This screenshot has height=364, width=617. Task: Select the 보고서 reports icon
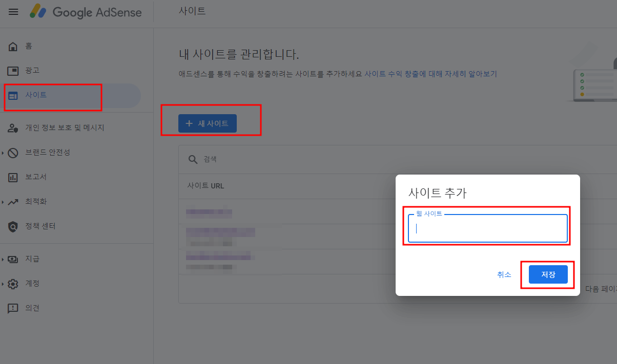13,177
